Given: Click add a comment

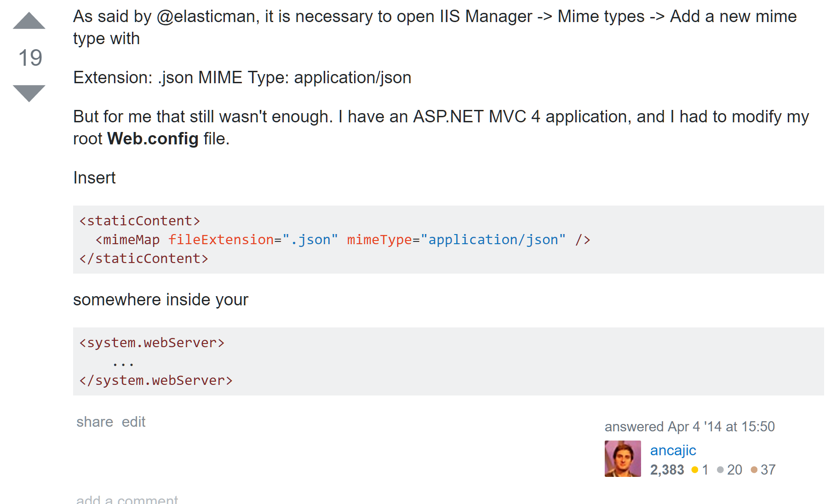Looking at the screenshot, I should [x=127, y=500].
